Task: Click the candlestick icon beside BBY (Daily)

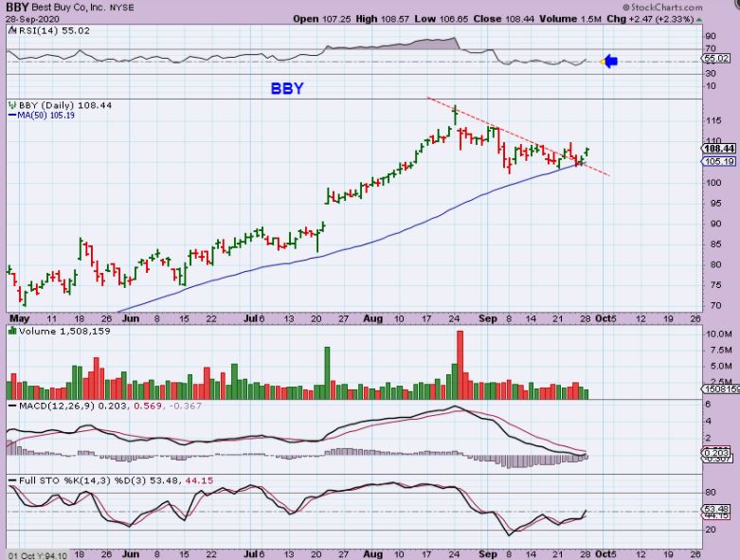Action: 12,105
